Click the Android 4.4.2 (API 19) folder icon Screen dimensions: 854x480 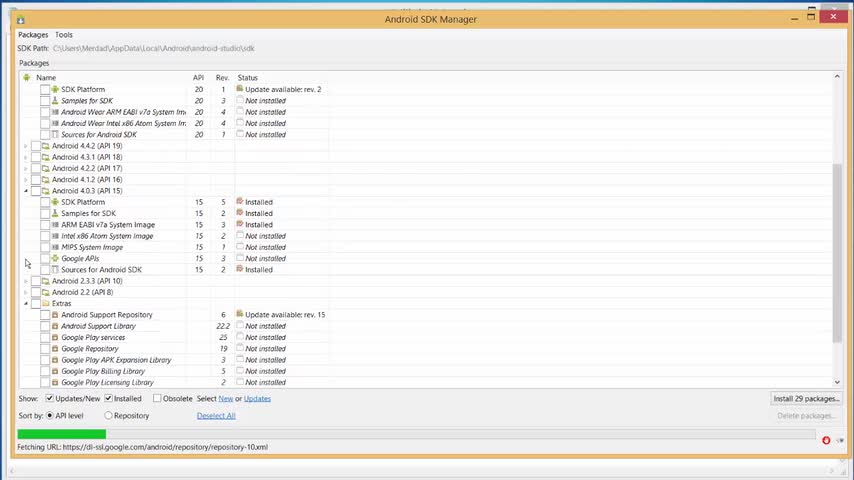[x=46, y=146]
